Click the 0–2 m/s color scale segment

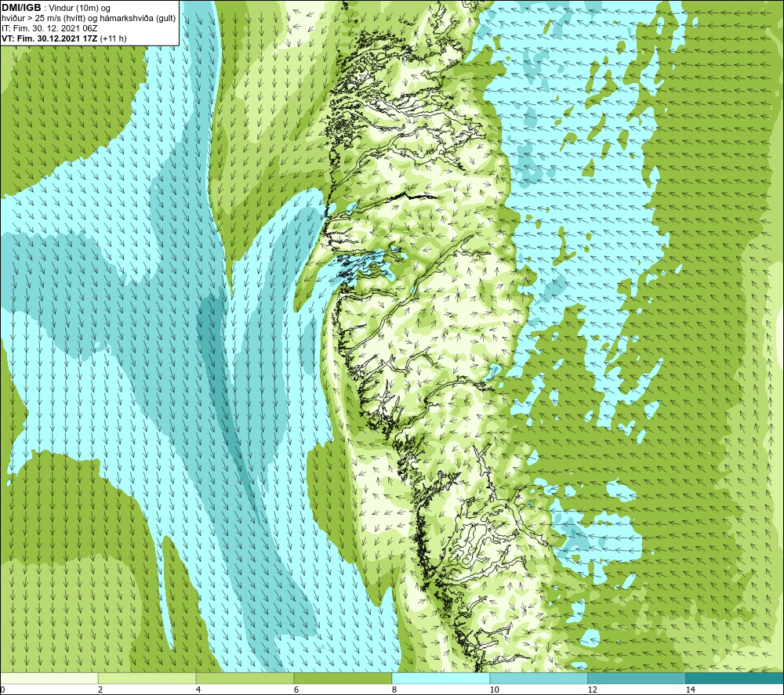click(49, 678)
